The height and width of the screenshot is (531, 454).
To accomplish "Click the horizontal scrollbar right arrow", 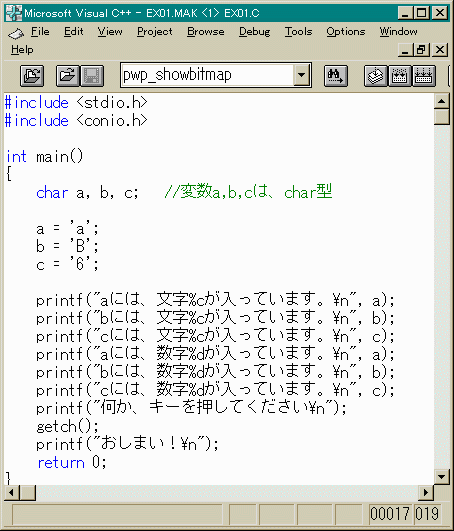I will tap(426, 492).
